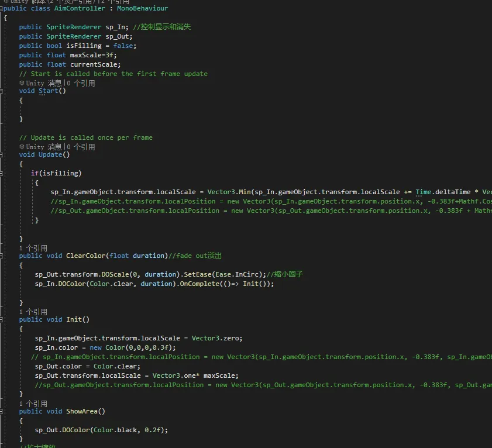Click the ClearColor method name

coord(85,256)
